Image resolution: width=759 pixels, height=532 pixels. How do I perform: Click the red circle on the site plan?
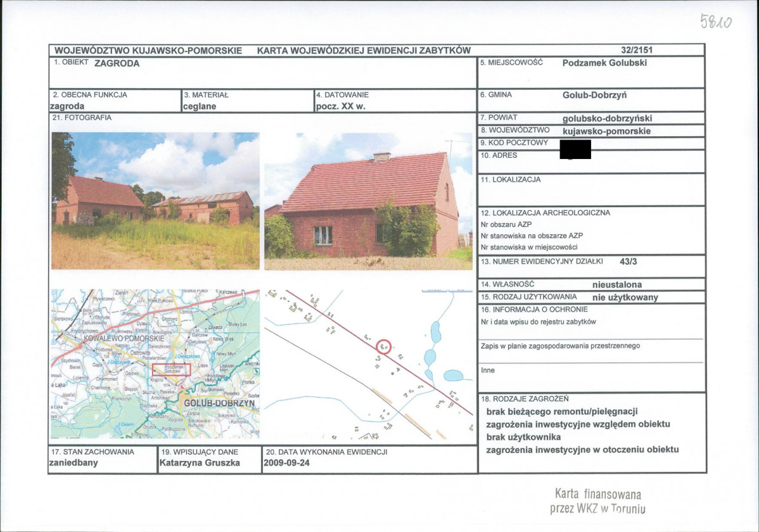pos(384,346)
